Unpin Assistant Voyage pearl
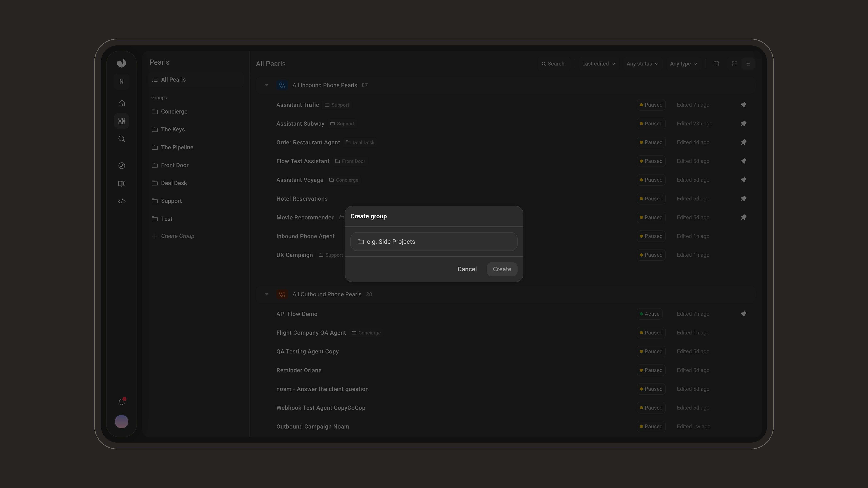 744,180
